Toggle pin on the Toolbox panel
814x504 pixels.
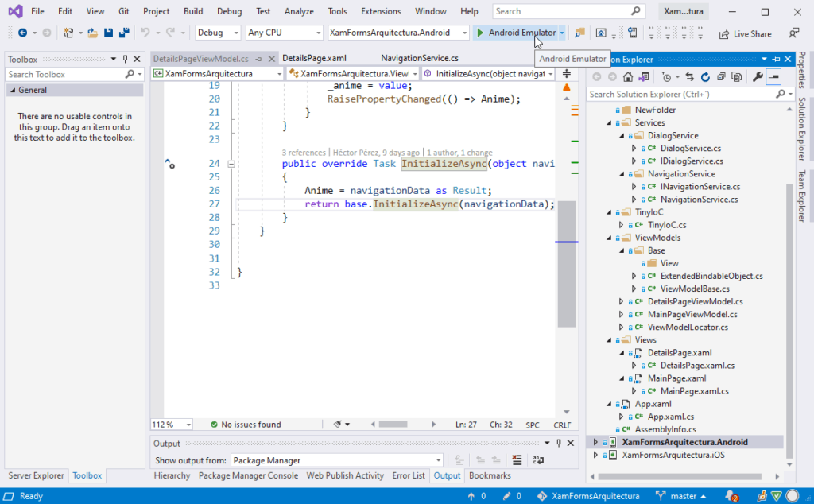tap(125, 59)
